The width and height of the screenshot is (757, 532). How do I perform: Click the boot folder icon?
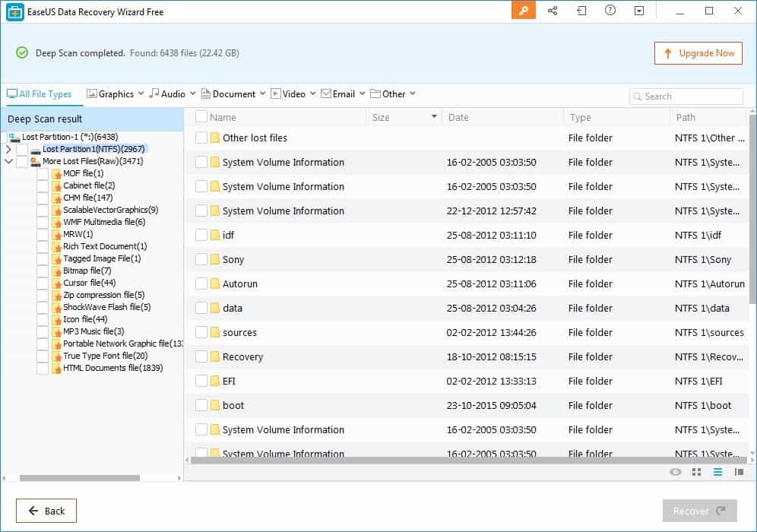coord(215,405)
